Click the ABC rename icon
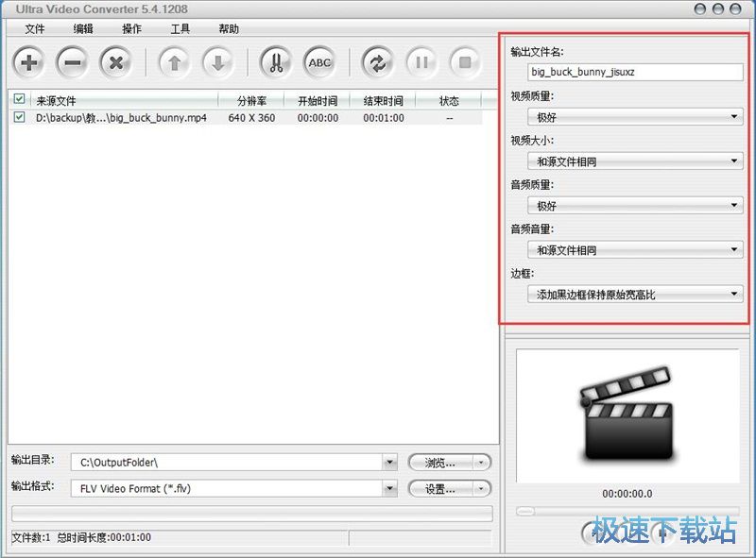Screen dimensions: 756x558 319,61
